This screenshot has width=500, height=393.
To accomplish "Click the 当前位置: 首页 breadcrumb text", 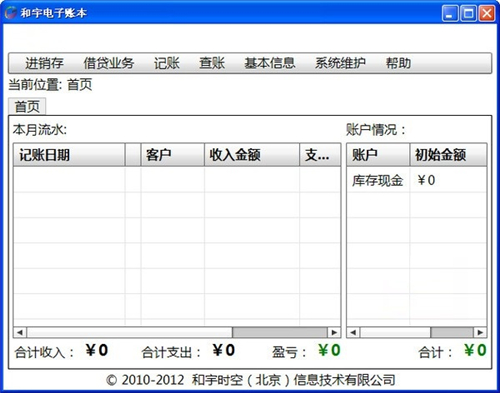I will pos(50,85).
